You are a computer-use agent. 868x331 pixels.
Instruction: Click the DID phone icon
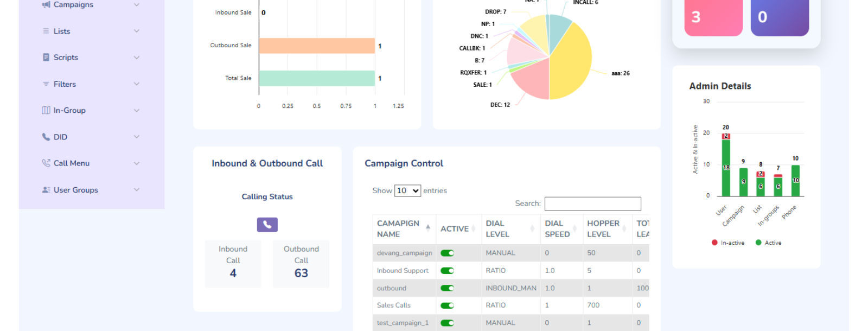pos(46,137)
